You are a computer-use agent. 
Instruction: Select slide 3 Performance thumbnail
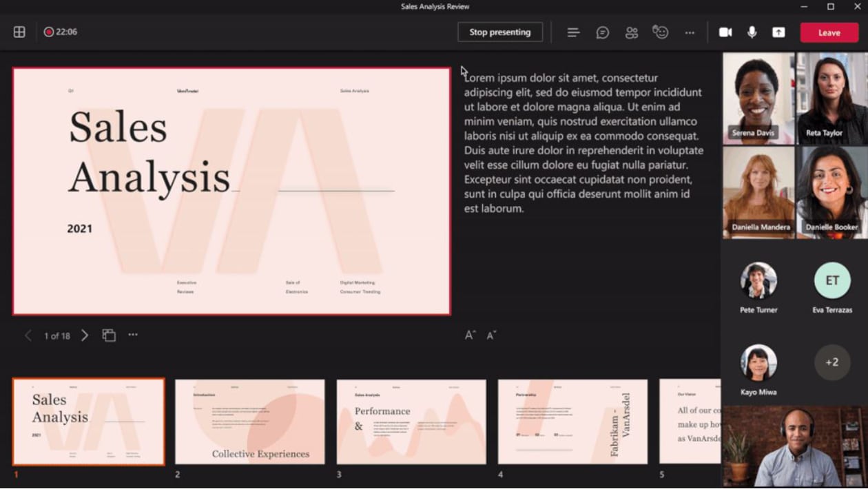tap(411, 422)
